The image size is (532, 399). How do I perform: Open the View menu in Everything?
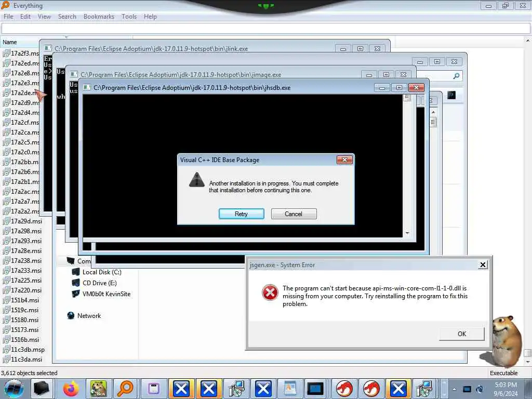pyautogui.click(x=44, y=17)
